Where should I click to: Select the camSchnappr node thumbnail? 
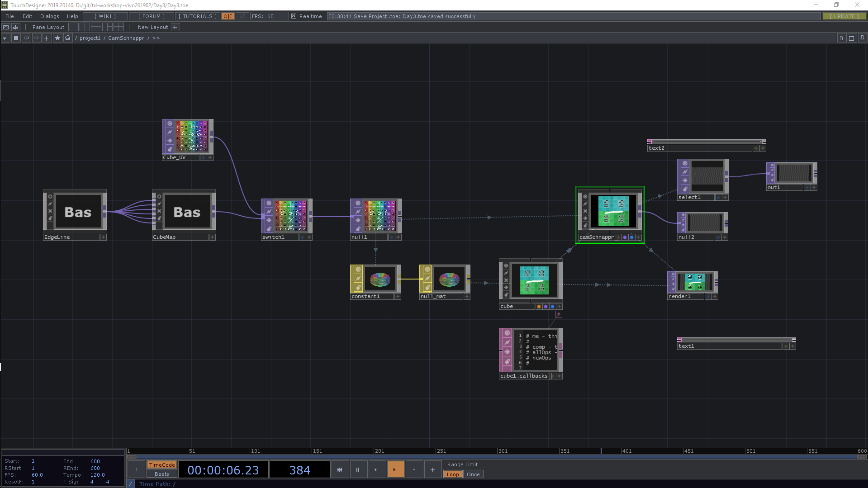pos(613,211)
